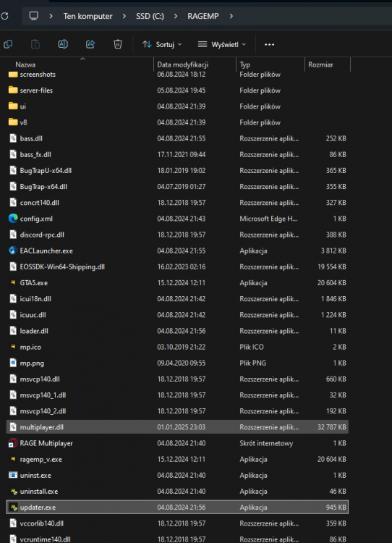The image size is (392, 543).
Task: Go to Ten komputer in the breadcrumb
Action: pyautogui.click(x=88, y=16)
